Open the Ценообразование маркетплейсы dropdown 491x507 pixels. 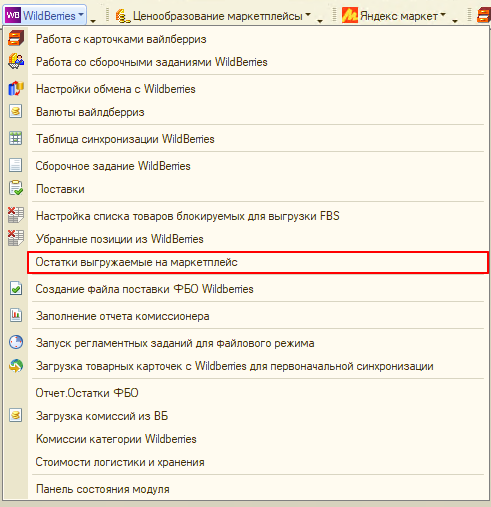pyautogui.click(x=213, y=16)
